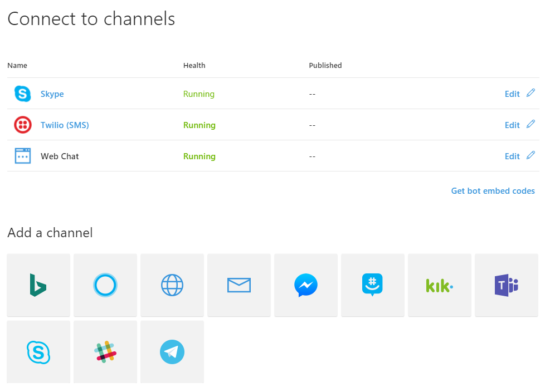This screenshot has height=392, width=545.
Task: Click the Connect to channels heading
Action: 91,19
